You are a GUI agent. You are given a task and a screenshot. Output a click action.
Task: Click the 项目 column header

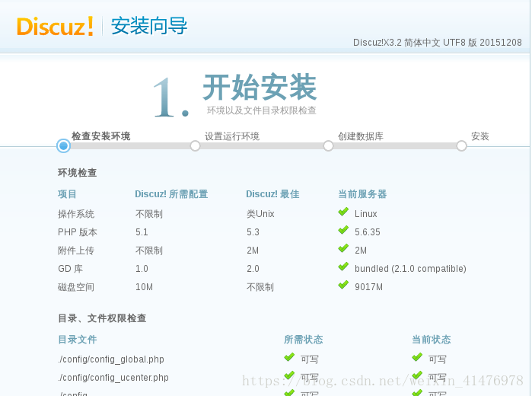(x=67, y=194)
